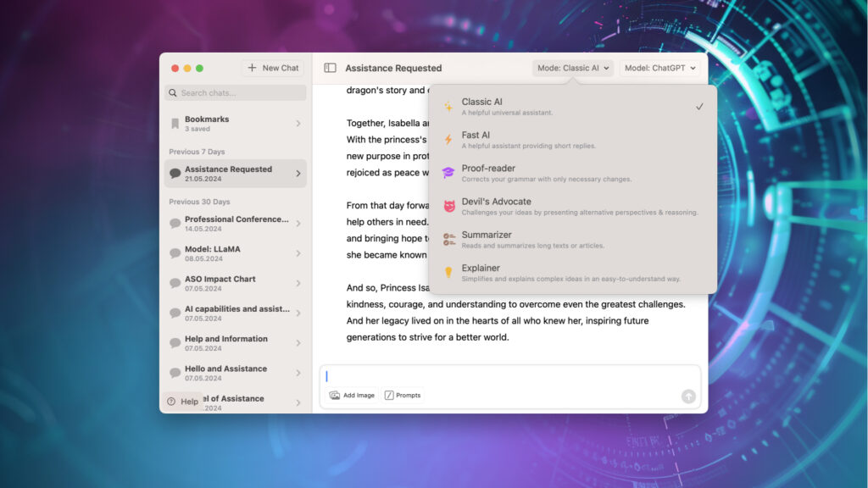Click chat bubble icon for ASO Impact Chart
868x488 pixels.
coord(175,283)
